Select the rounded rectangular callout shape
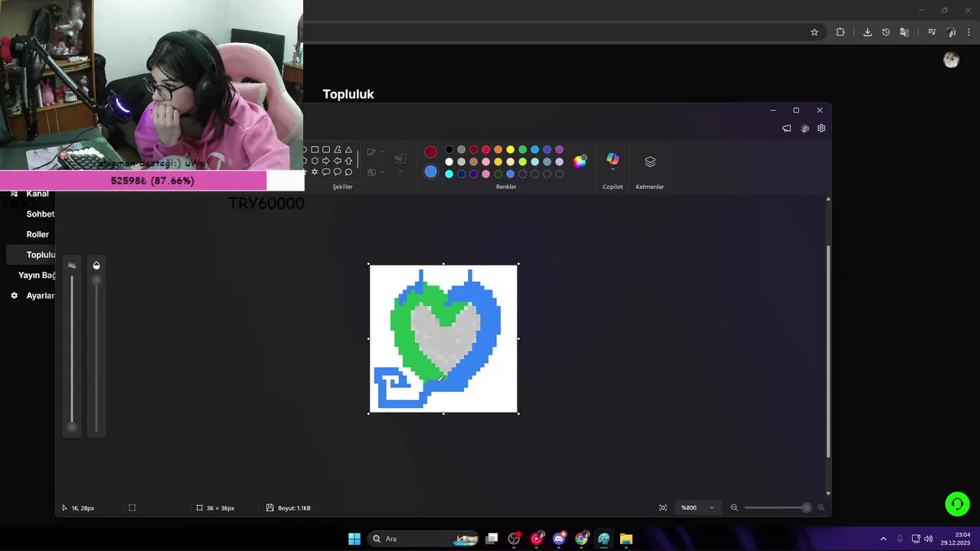The height and width of the screenshot is (551, 980). tap(326, 171)
